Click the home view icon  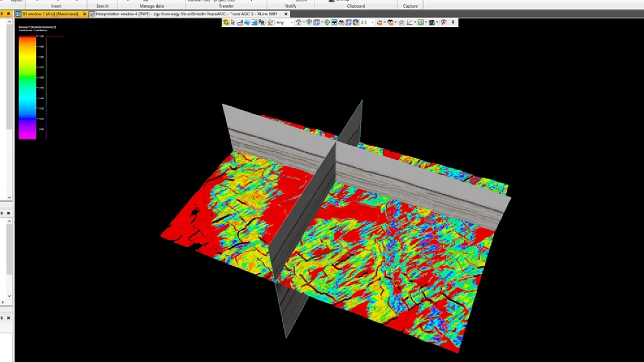(298, 23)
